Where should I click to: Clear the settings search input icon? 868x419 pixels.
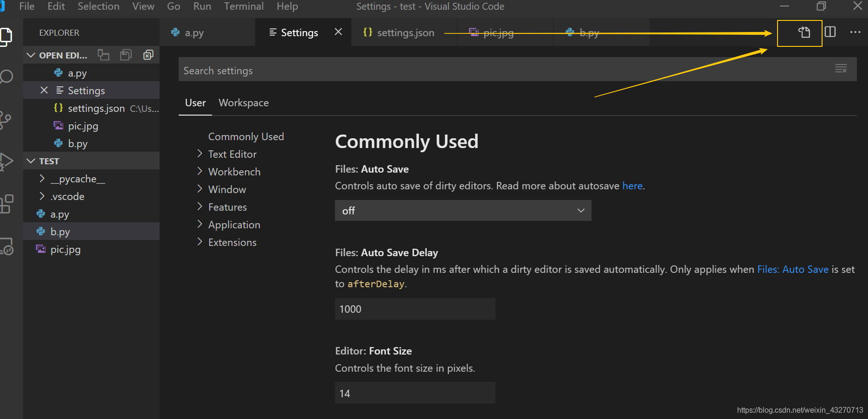(841, 69)
